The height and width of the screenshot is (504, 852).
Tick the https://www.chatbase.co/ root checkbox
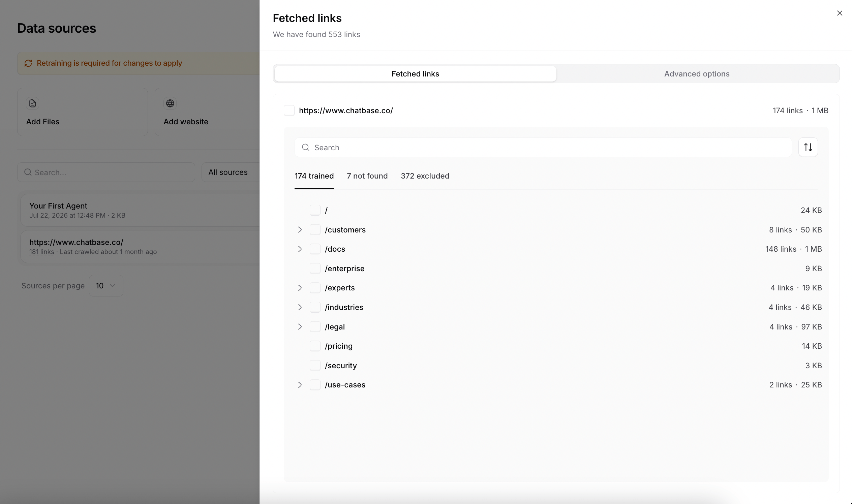click(289, 111)
